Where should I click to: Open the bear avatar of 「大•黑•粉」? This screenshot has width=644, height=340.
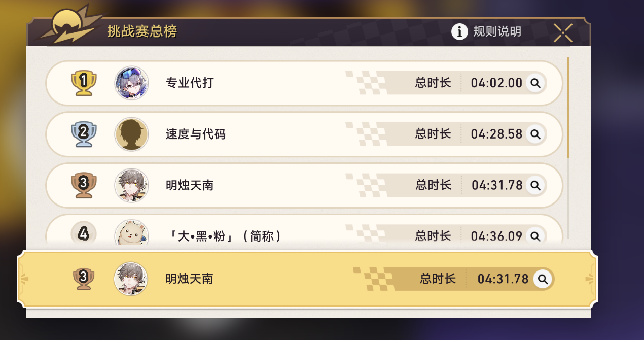[x=132, y=233]
